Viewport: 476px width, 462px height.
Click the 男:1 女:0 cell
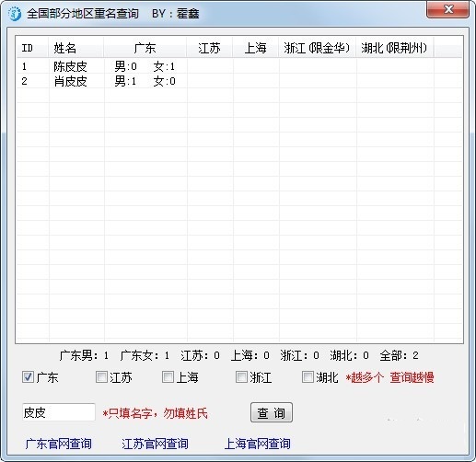tap(145, 81)
